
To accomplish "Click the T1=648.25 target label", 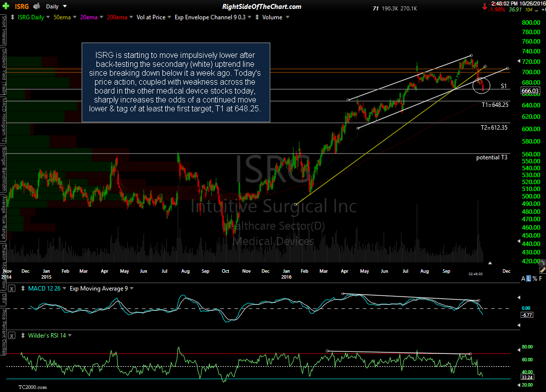I will 495,105.
